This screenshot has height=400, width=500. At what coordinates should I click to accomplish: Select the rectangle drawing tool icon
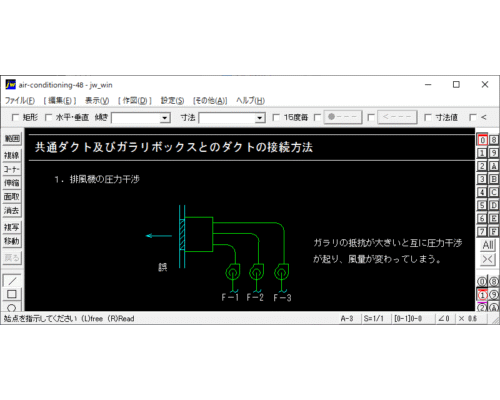coord(12,294)
